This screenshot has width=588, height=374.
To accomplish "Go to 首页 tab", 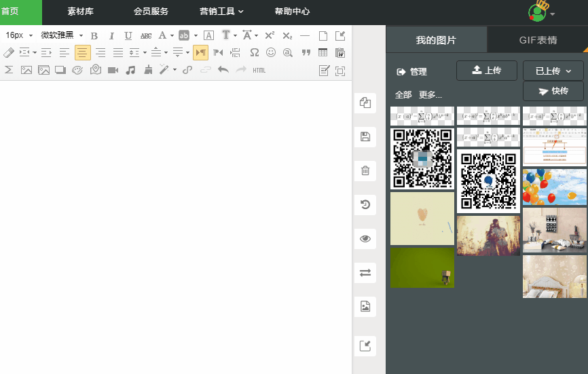I will tap(10, 12).
